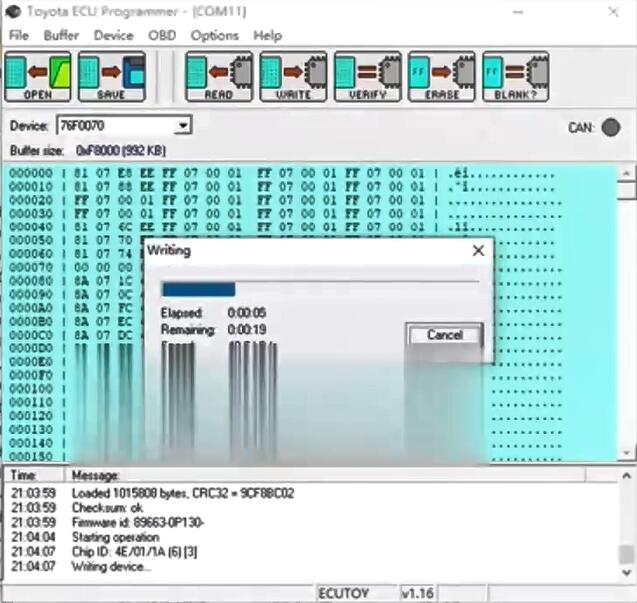This screenshot has height=603, width=637.
Task: Click version v1.16 in status bar
Action: pyautogui.click(x=417, y=593)
